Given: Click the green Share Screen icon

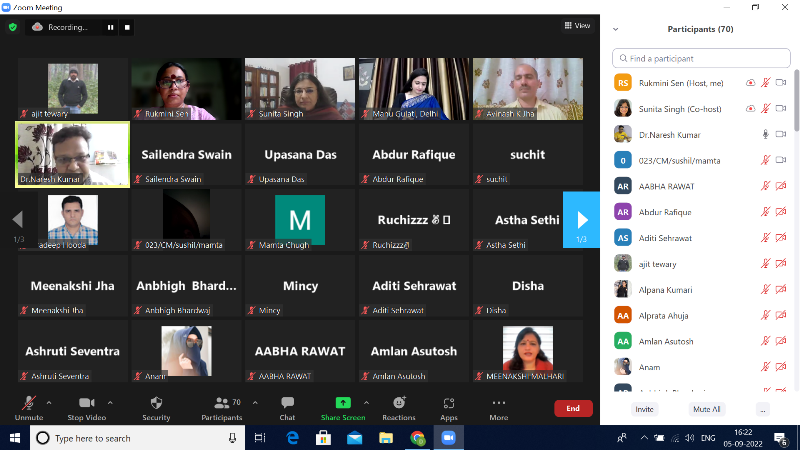Looking at the screenshot, I should pos(343,403).
